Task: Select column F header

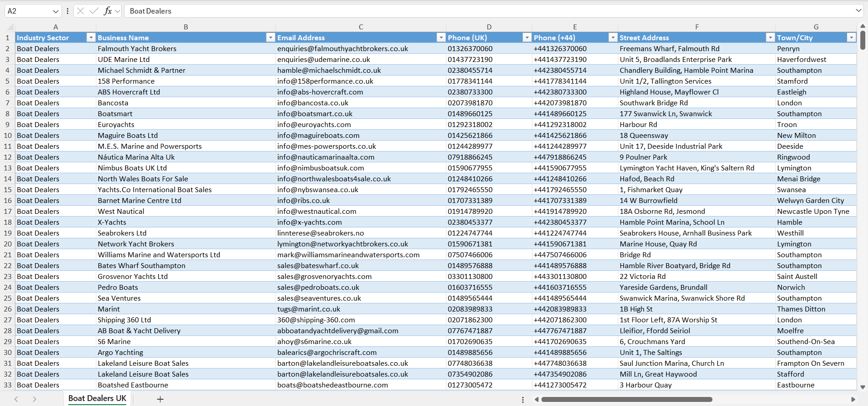Action: (x=697, y=27)
